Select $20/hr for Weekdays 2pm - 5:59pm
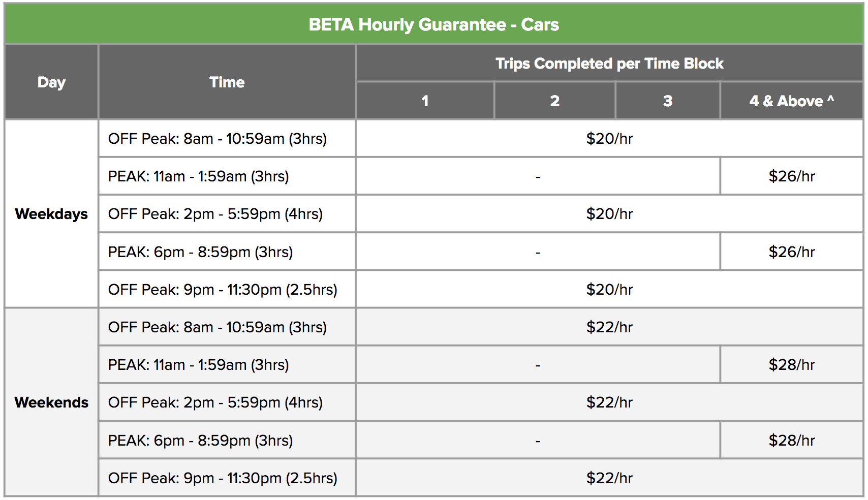 tap(609, 214)
